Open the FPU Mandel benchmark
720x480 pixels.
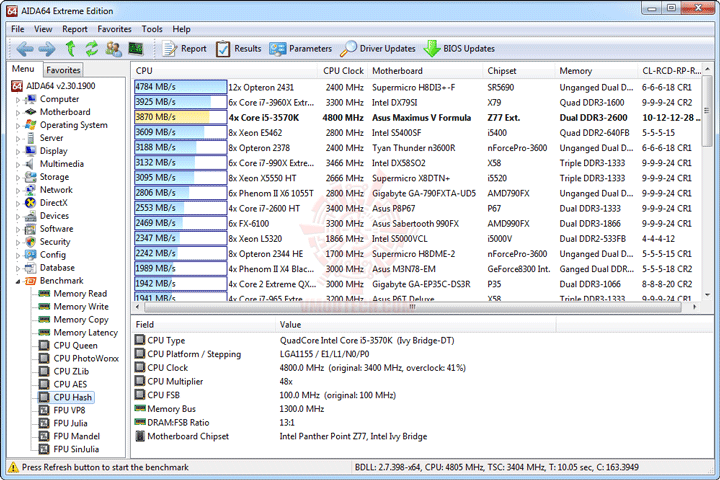[76, 436]
